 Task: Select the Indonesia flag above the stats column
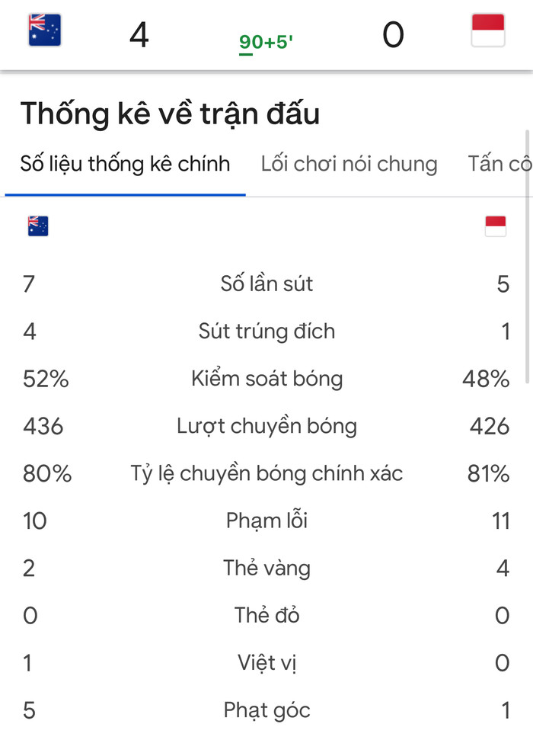click(496, 226)
